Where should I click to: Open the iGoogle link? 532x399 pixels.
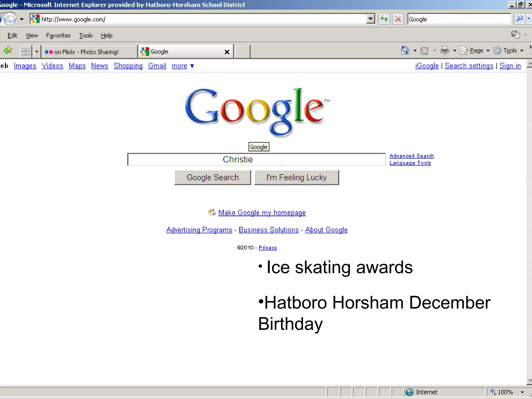click(427, 66)
